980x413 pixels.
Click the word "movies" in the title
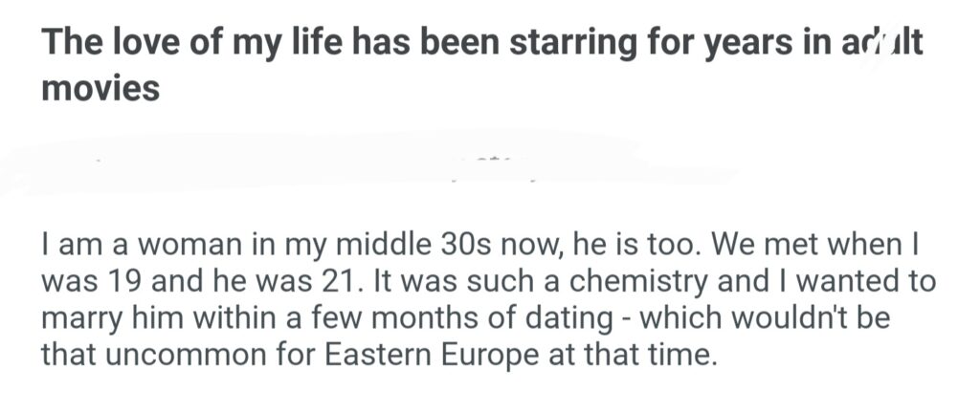(x=99, y=89)
